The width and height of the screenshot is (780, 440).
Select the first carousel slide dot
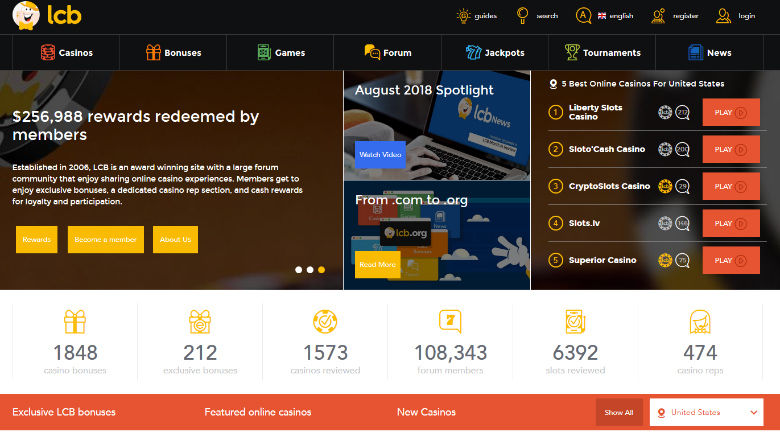click(x=298, y=269)
